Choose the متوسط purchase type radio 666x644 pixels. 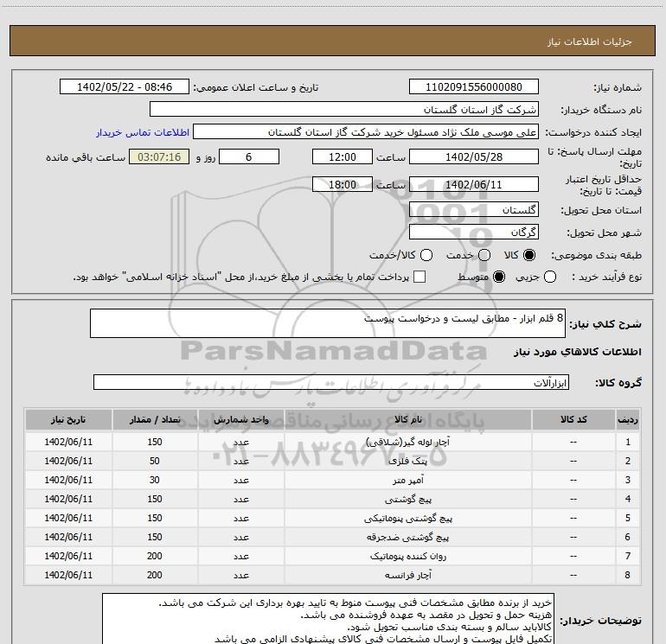[499, 277]
